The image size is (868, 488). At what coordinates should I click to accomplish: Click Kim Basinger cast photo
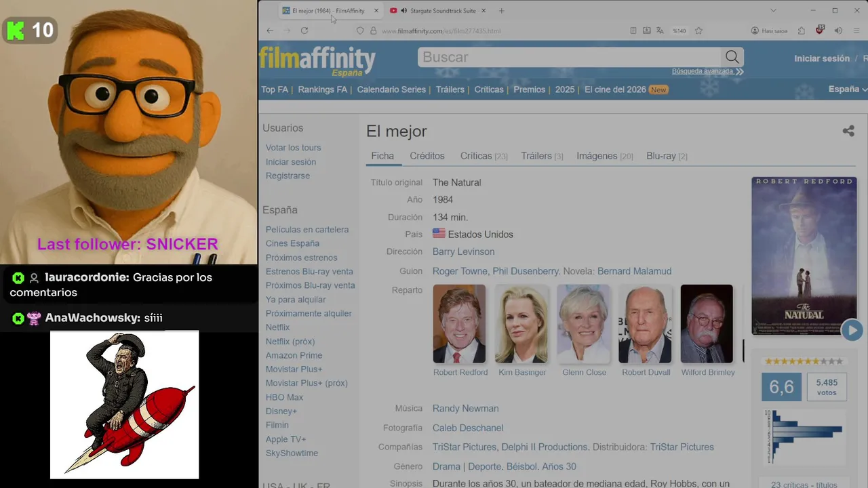pyautogui.click(x=521, y=324)
